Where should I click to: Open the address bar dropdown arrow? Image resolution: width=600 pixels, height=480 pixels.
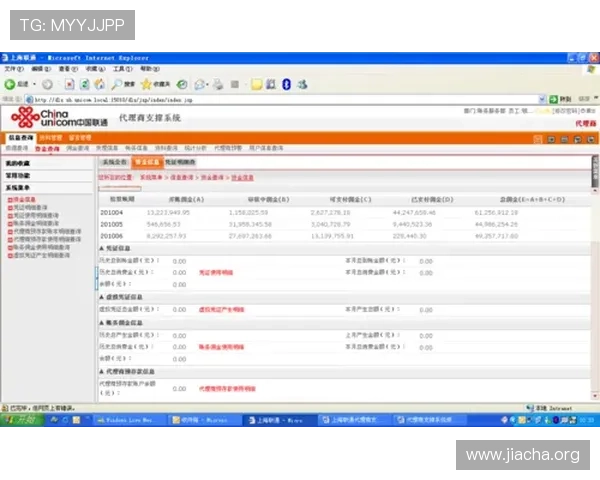(x=542, y=100)
